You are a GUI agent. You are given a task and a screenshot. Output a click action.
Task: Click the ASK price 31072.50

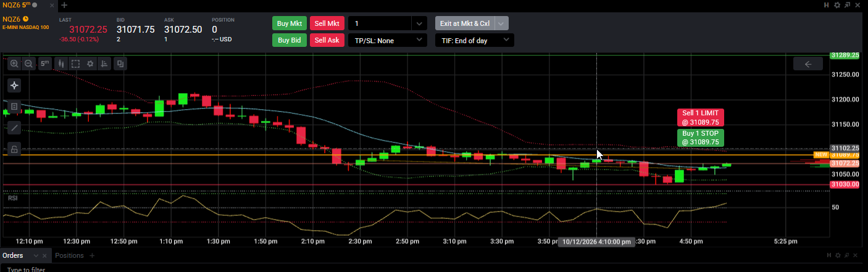(x=183, y=29)
